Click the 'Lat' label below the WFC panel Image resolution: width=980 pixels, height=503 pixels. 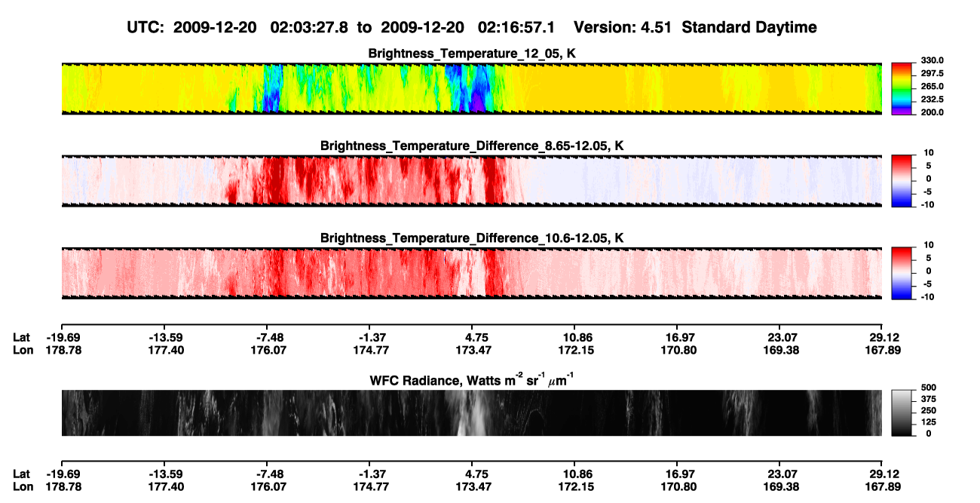coord(21,474)
